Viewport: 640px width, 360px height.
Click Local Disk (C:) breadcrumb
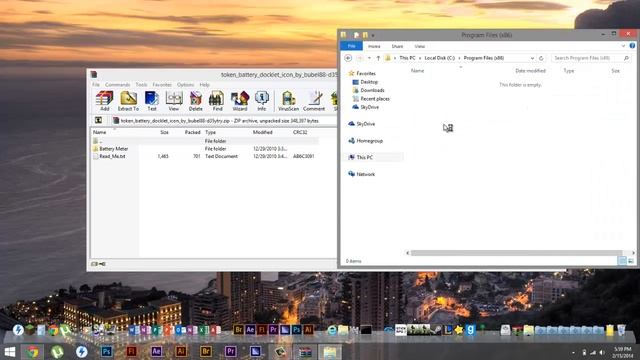[x=440, y=58]
